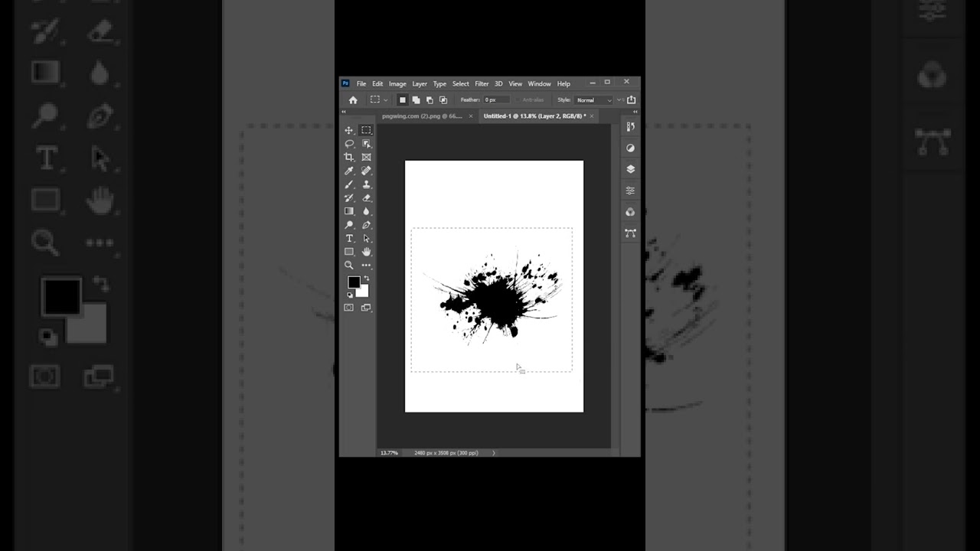Screen dimensions: 980x551
Task: Open the 3D menu
Action: (498, 83)
